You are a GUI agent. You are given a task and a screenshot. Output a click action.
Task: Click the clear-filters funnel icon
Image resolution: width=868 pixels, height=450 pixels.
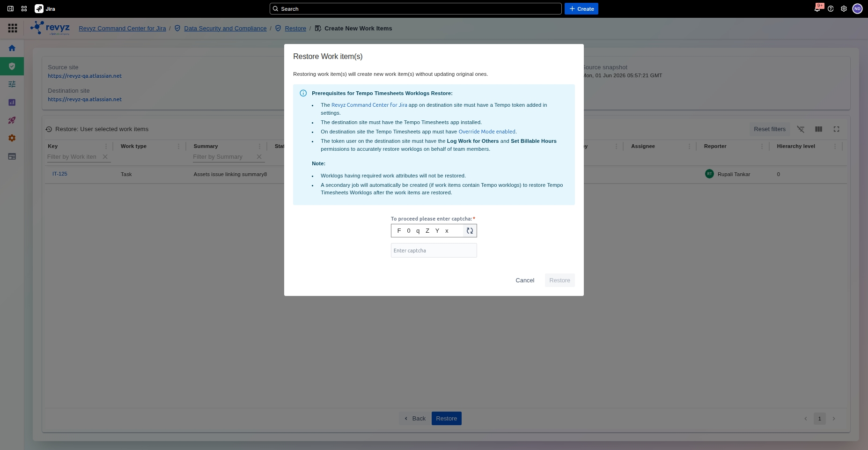801,129
